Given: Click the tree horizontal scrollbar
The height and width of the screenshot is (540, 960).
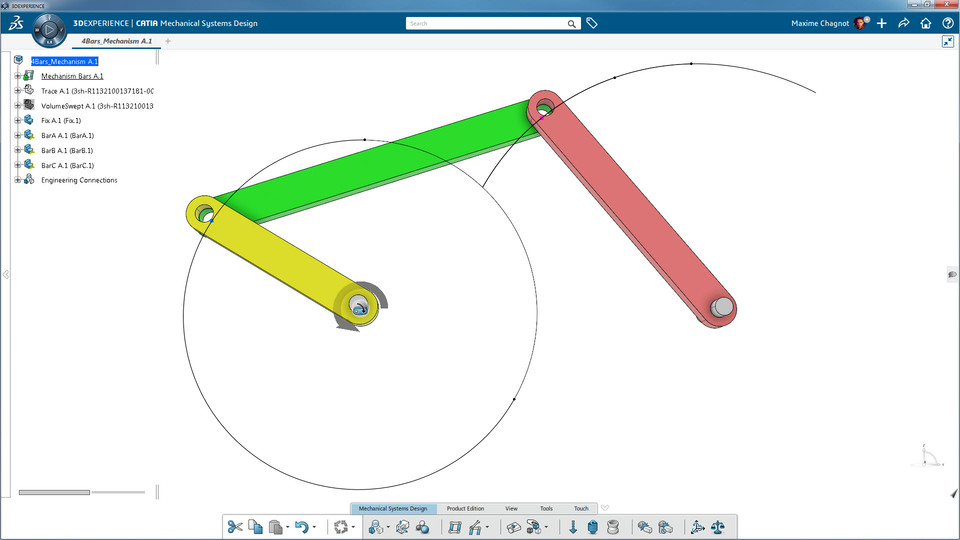Looking at the screenshot, I should click(54, 492).
